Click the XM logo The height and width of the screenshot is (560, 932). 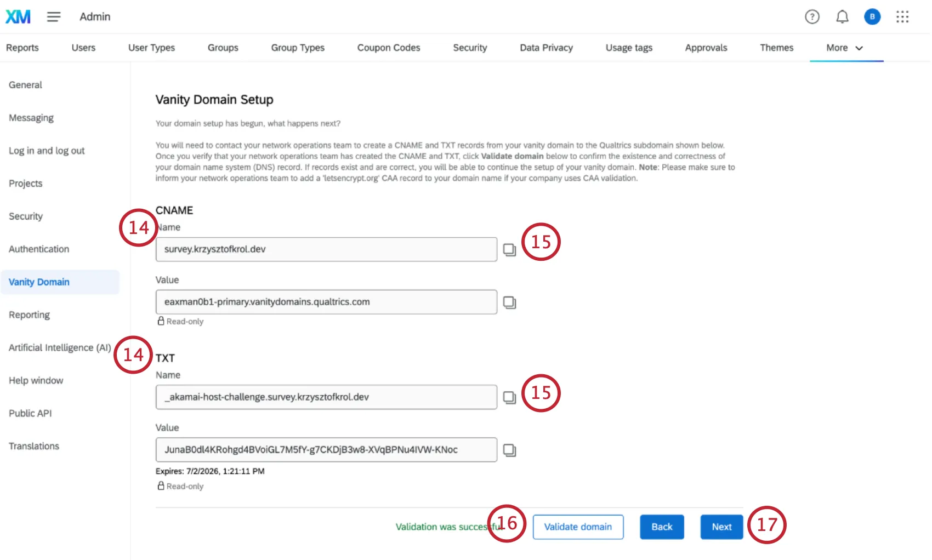pyautogui.click(x=18, y=17)
